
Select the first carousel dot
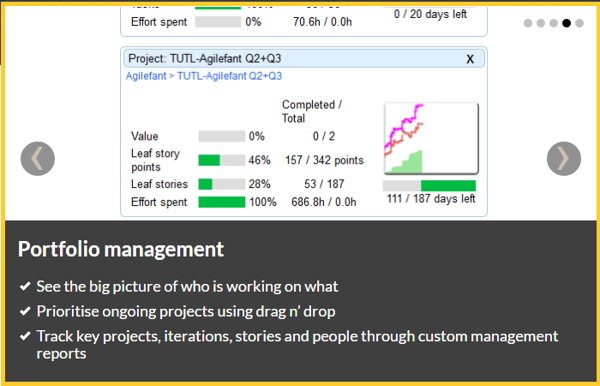(x=528, y=23)
